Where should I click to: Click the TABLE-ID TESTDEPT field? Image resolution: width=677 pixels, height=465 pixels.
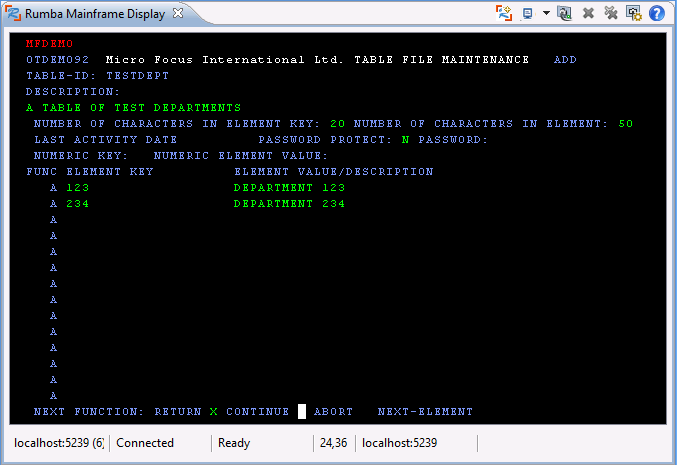click(137, 76)
